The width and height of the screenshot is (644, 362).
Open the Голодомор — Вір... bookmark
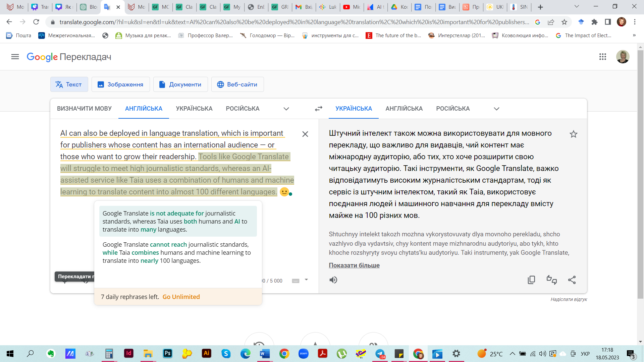(x=267, y=35)
